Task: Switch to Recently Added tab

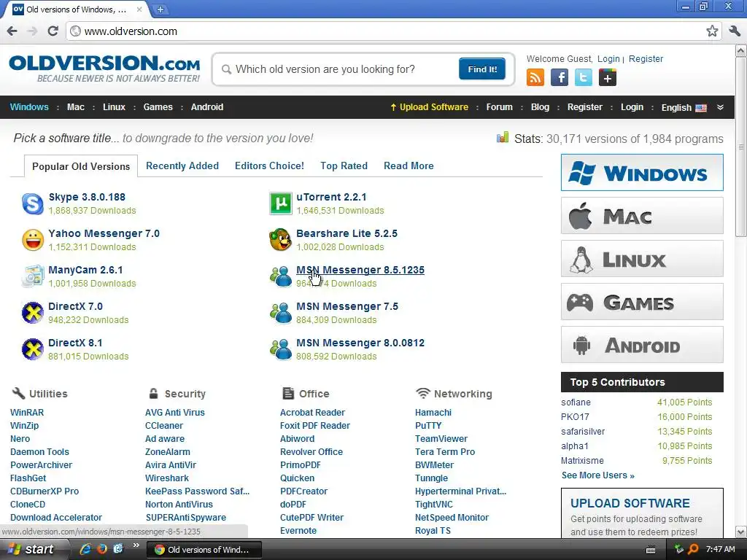Action: tap(182, 166)
